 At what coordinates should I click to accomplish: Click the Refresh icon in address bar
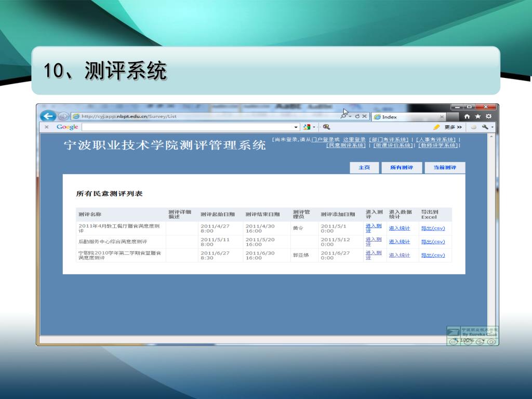click(x=357, y=116)
